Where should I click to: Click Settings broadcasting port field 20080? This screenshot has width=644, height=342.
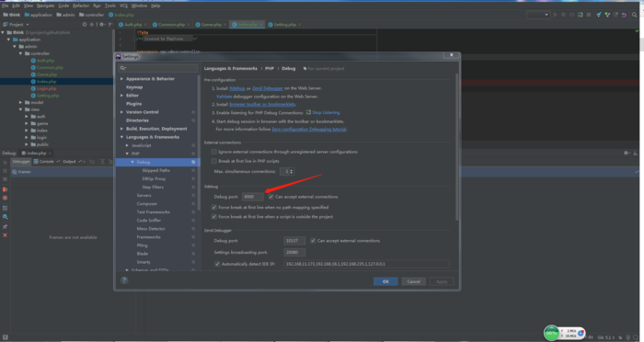click(x=294, y=253)
